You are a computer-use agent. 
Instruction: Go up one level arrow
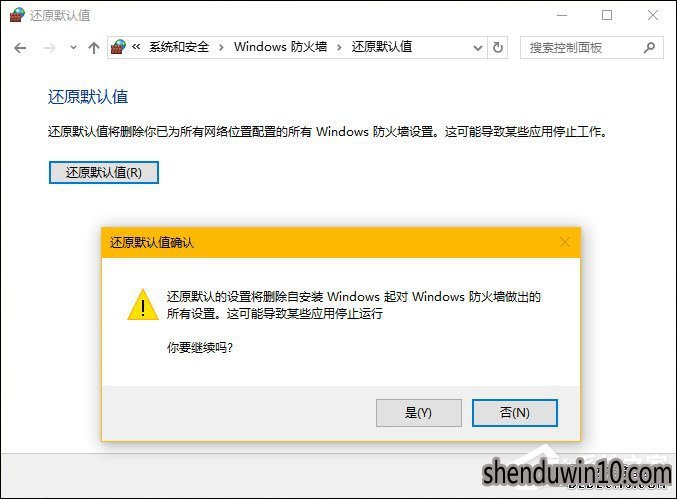[x=94, y=48]
